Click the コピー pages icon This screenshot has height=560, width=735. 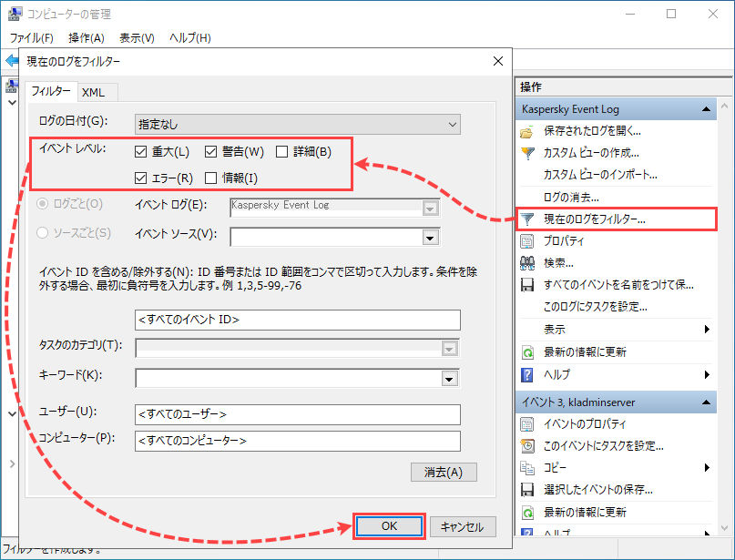[x=526, y=468]
